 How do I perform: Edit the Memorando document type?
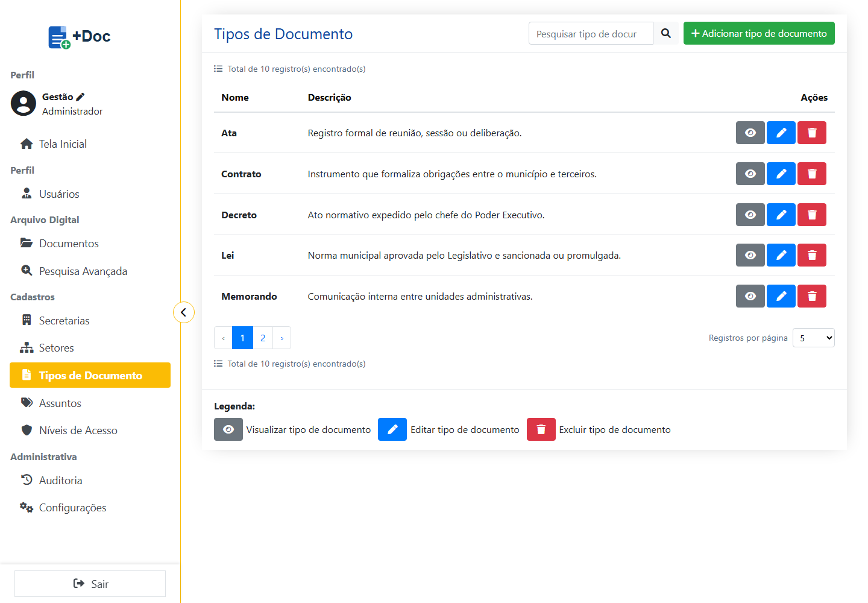(x=781, y=296)
